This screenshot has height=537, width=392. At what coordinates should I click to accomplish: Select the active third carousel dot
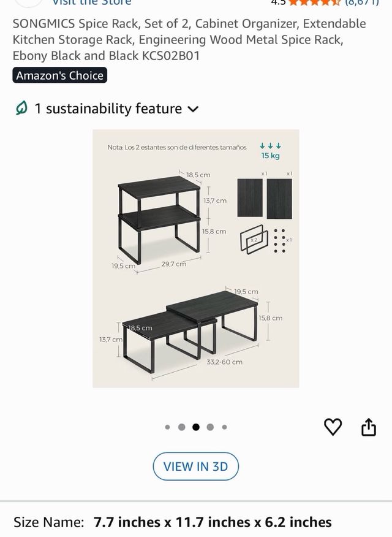click(196, 427)
